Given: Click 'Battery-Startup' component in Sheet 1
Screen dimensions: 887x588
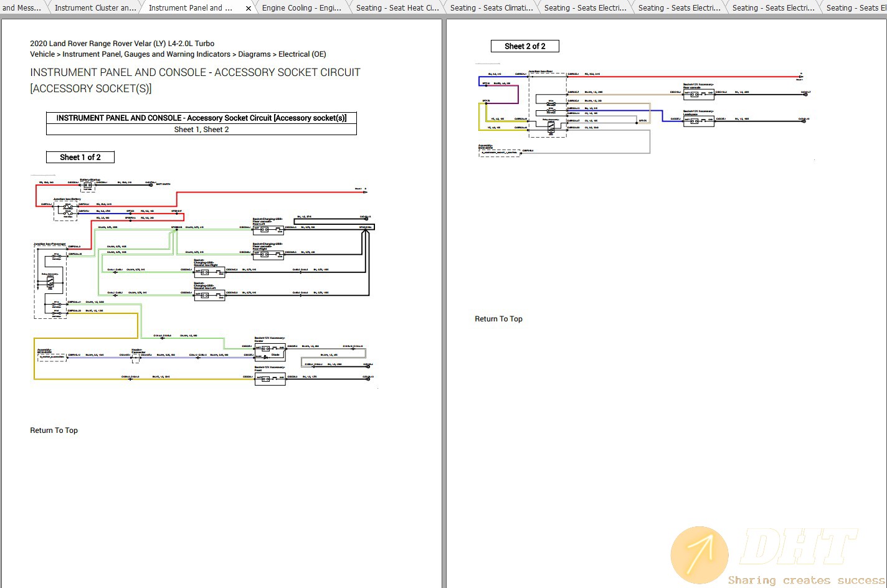Looking at the screenshot, I should (88, 185).
